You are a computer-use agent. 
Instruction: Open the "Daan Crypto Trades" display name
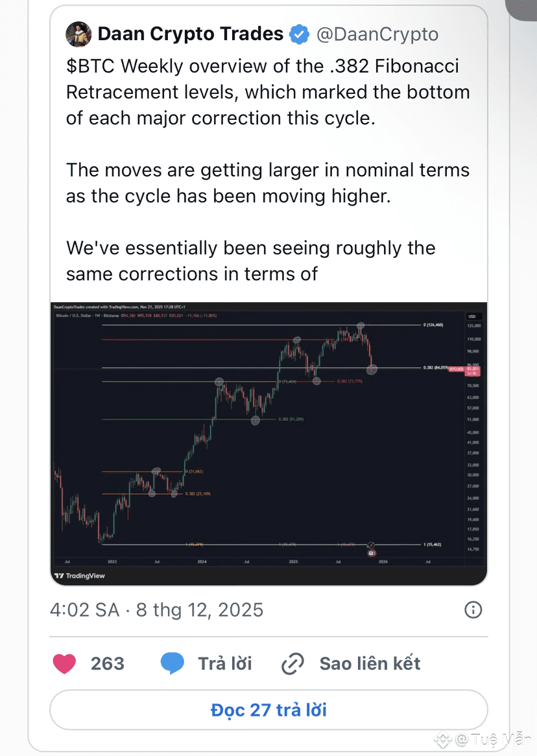[x=190, y=34]
